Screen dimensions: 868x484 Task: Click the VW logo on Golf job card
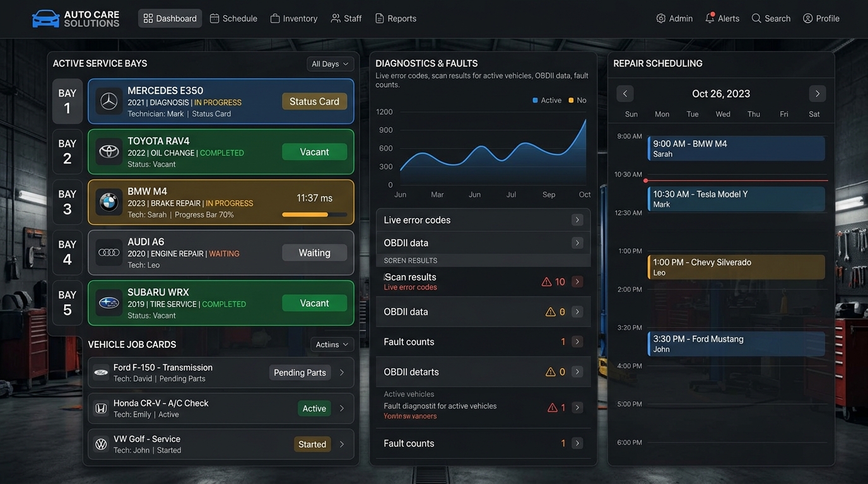(x=101, y=444)
